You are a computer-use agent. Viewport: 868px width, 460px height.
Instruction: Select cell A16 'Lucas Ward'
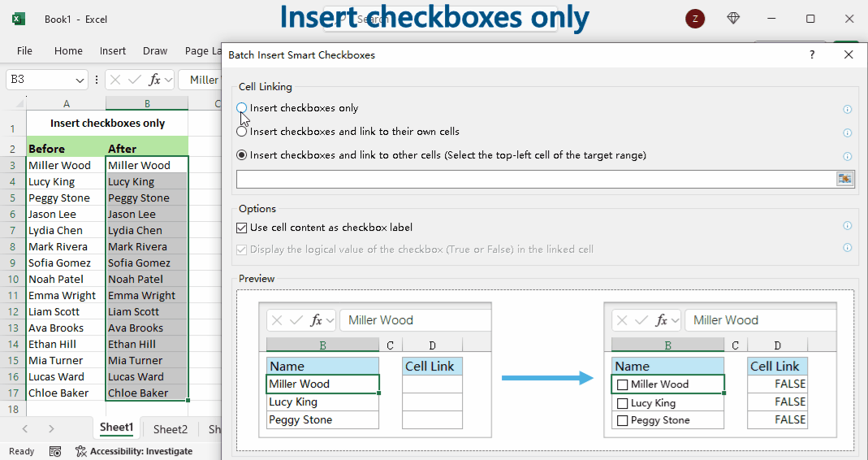(x=66, y=377)
